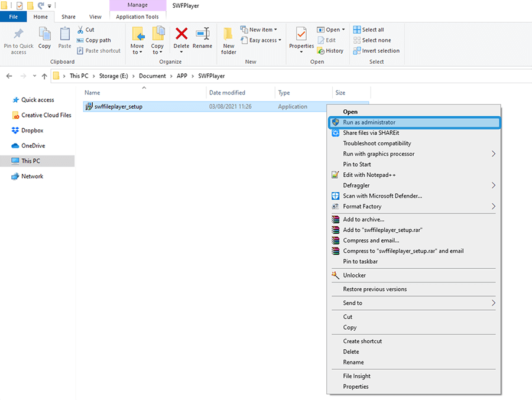532x400 pixels.
Task: Open recent locations dropdown arrow
Action: [34, 76]
